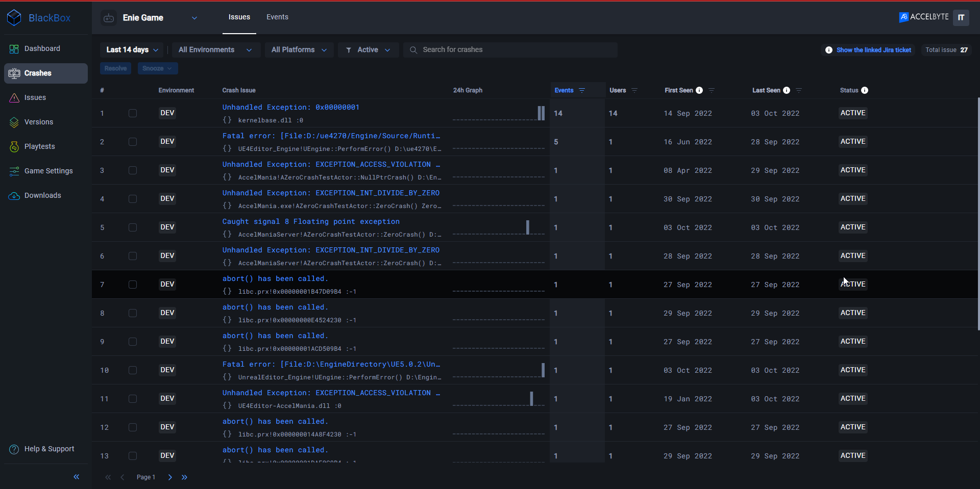This screenshot has width=980, height=489.
Task: Click the AccelByte logo
Action: point(924,17)
